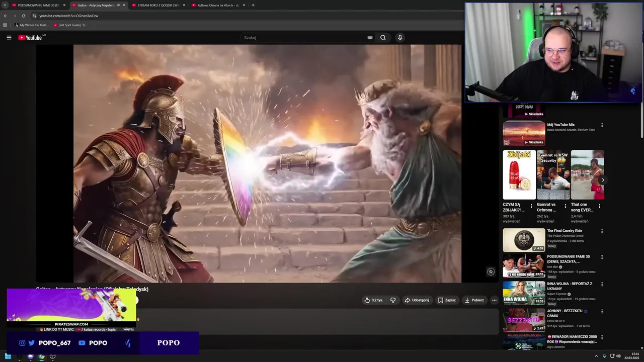Screen dimensions: 644x362
Task: Go back in browser history
Action: pyautogui.click(x=6, y=16)
